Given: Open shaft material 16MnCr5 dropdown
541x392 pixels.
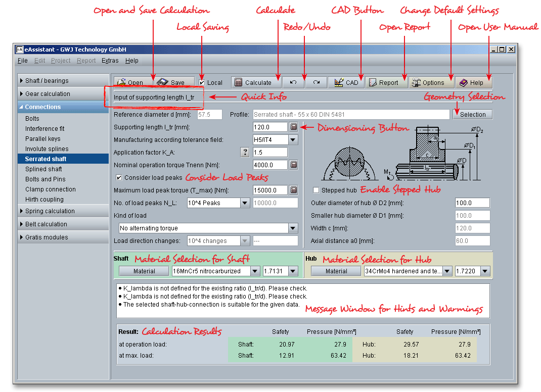Looking at the screenshot, I should click(255, 271).
